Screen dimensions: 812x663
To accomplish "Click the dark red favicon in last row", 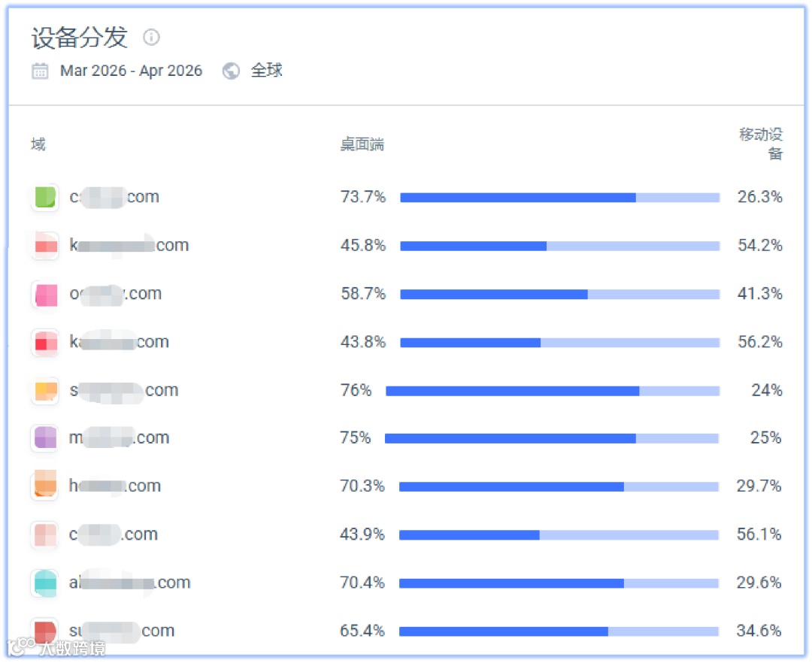I will [45, 630].
